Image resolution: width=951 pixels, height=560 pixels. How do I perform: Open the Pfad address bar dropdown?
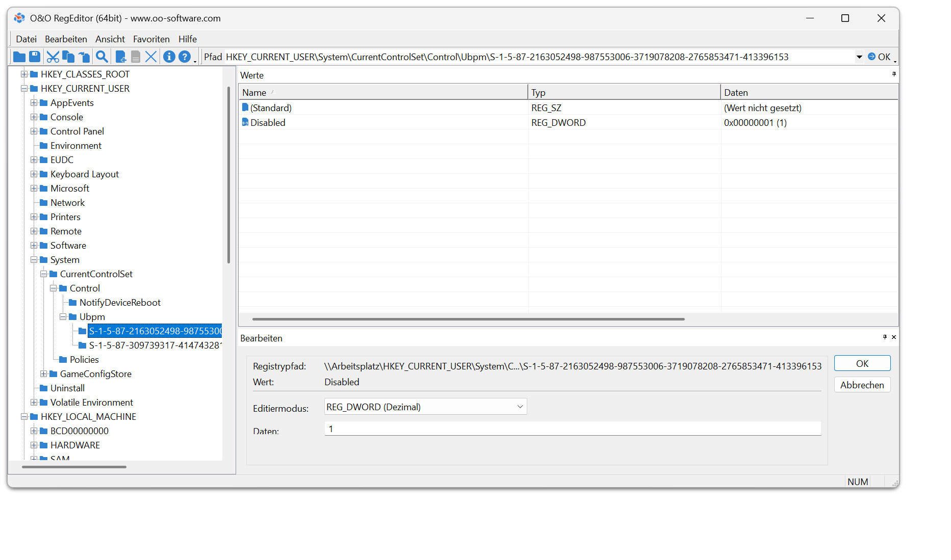(860, 57)
